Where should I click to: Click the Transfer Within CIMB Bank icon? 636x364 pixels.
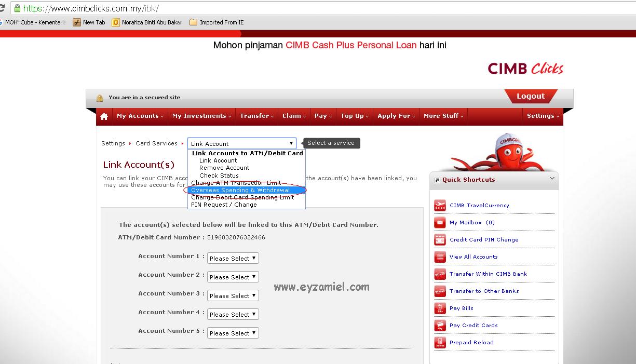[x=440, y=274]
